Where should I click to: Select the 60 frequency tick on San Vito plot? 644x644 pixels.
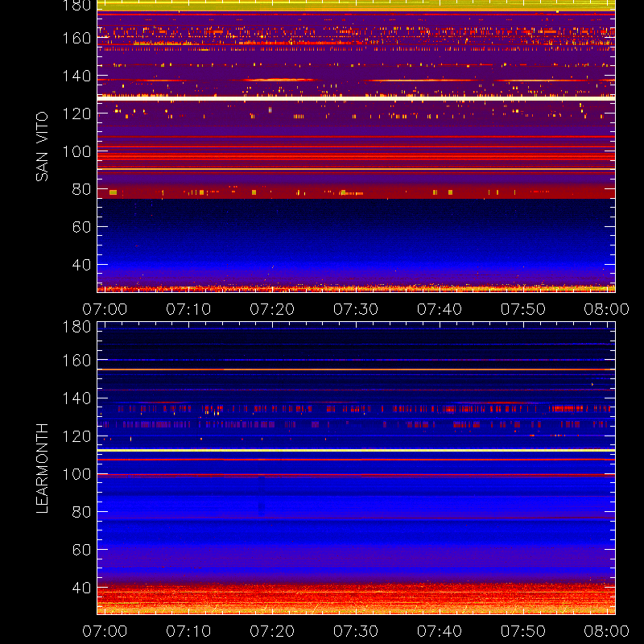tap(81, 227)
